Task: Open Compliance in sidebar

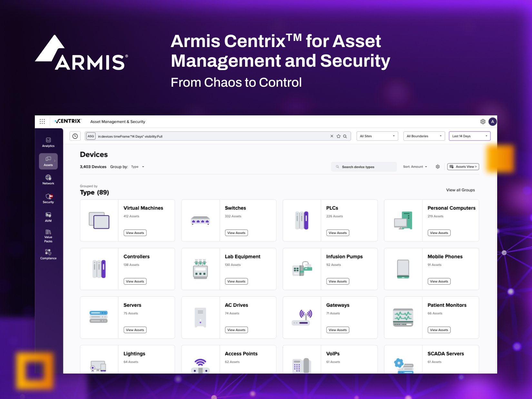Action: click(48, 254)
